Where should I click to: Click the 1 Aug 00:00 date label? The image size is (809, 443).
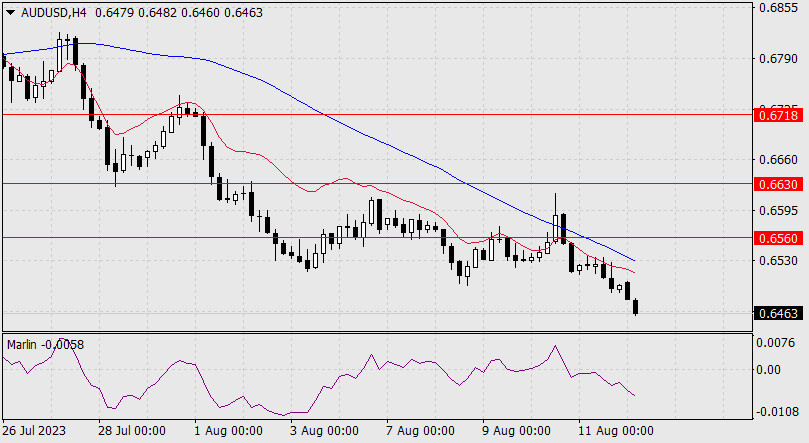click(228, 431)
